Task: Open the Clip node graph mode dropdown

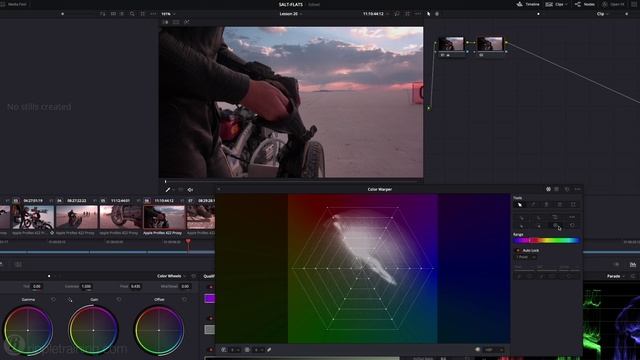Action: [602, 14]
